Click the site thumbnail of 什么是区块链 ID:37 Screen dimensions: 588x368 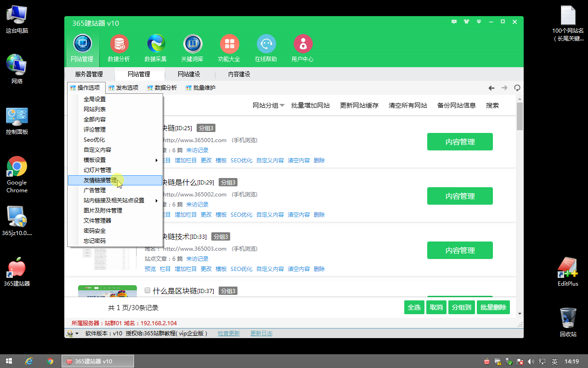tap(107, 291)
